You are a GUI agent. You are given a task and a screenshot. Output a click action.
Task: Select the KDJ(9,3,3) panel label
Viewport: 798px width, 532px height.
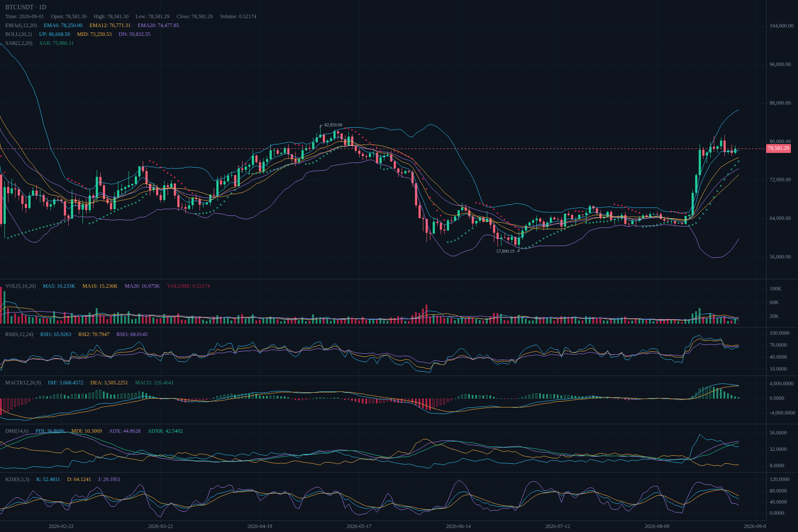coord(17,479)
